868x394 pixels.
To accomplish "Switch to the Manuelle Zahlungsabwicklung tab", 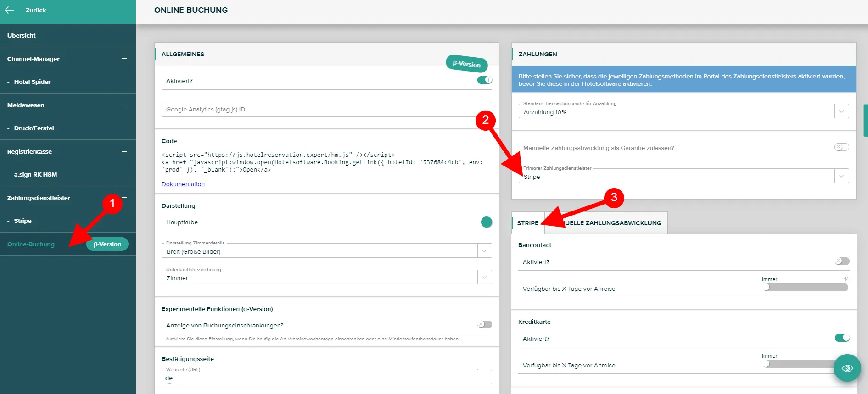I will click(x=606, y=223).
